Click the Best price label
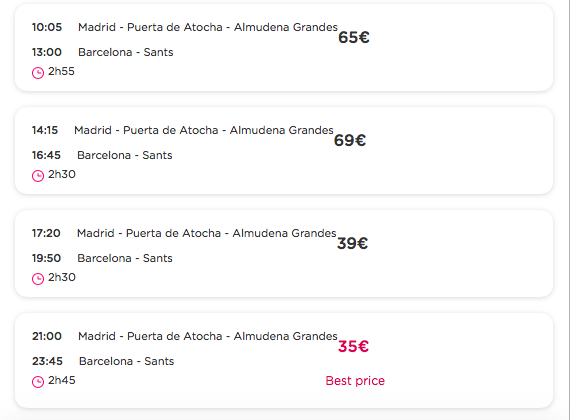Image resolution: width=570 pixels, height=420 pixels. [355, 381]
